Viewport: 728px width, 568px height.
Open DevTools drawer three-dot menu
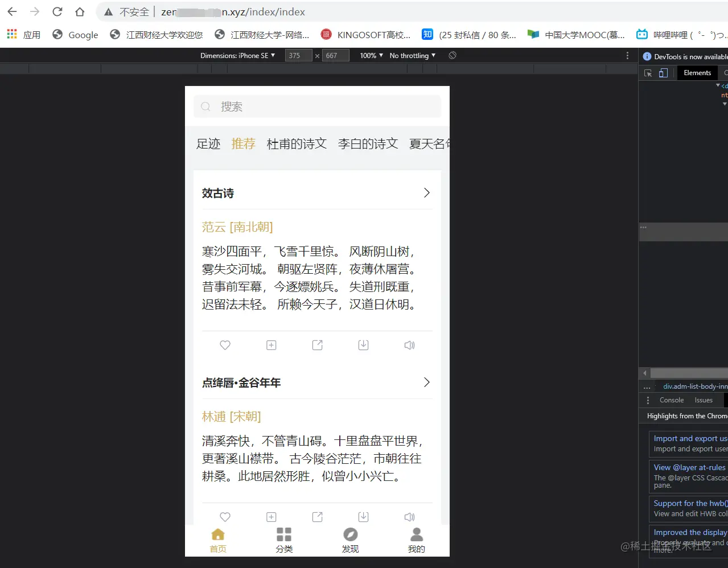648,400
